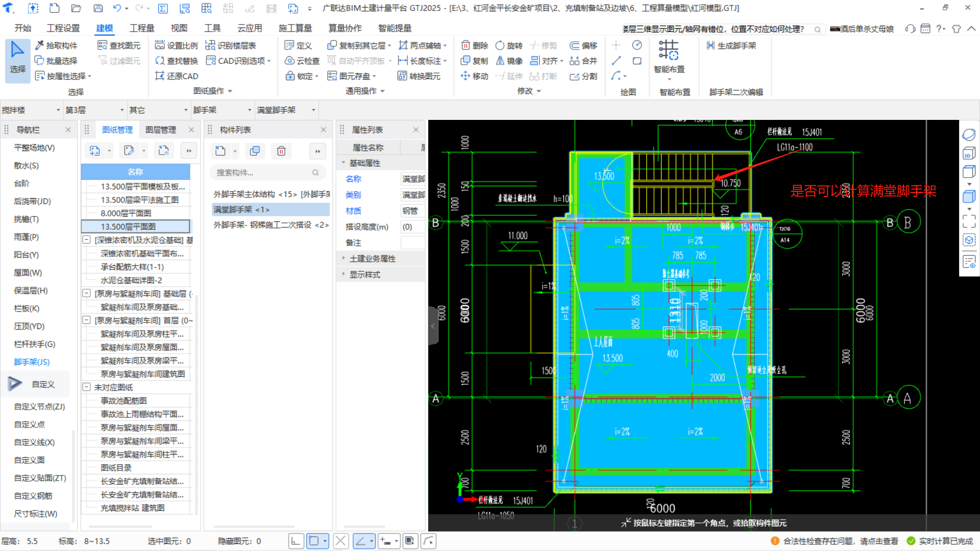Select 外脚手架主体结构 <15> component

point(271,194)
